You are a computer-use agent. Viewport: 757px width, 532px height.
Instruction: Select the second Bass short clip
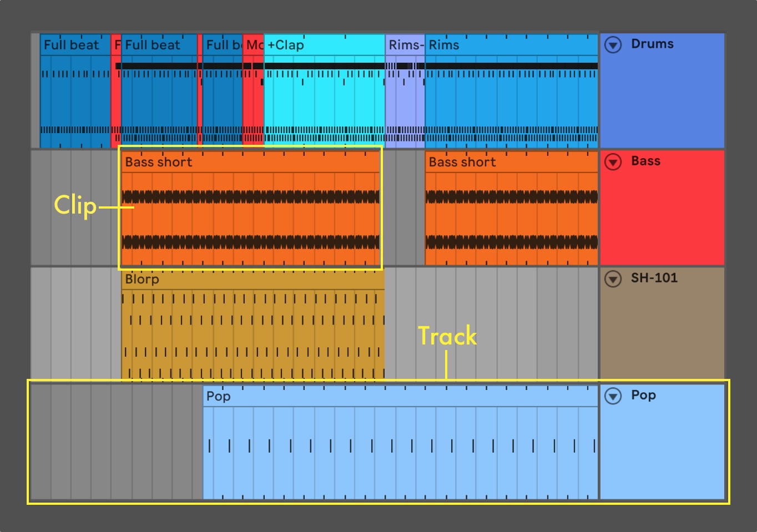coord(511,208)
